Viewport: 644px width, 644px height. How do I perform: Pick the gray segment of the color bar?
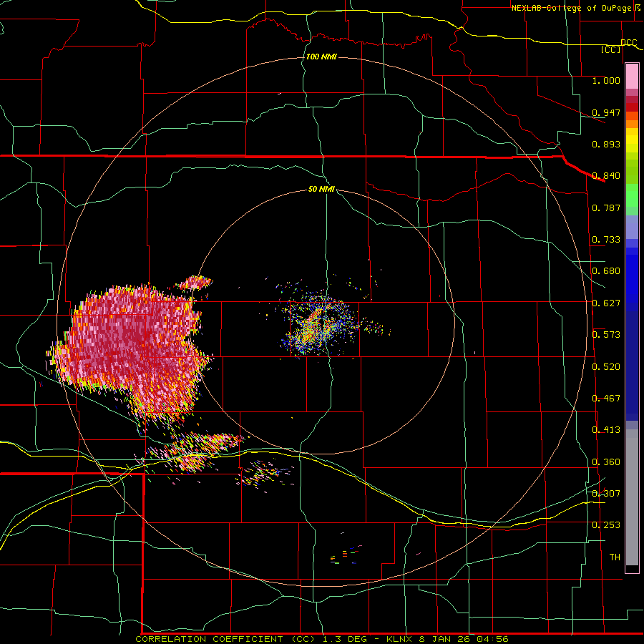(632, 497)
